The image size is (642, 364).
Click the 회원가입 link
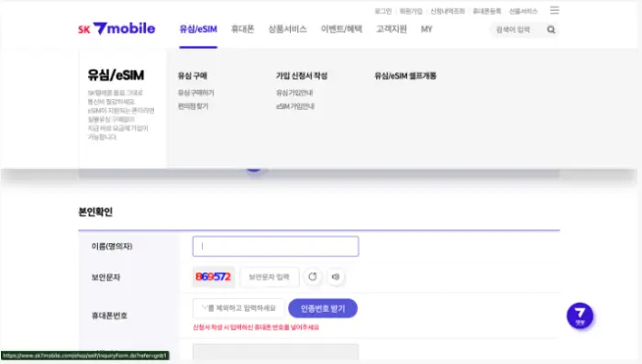411,11
